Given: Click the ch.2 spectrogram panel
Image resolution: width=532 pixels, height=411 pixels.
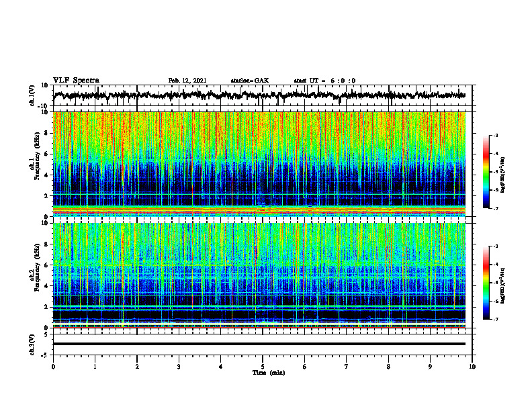Looking at the screenshot, I should point(259,275).
